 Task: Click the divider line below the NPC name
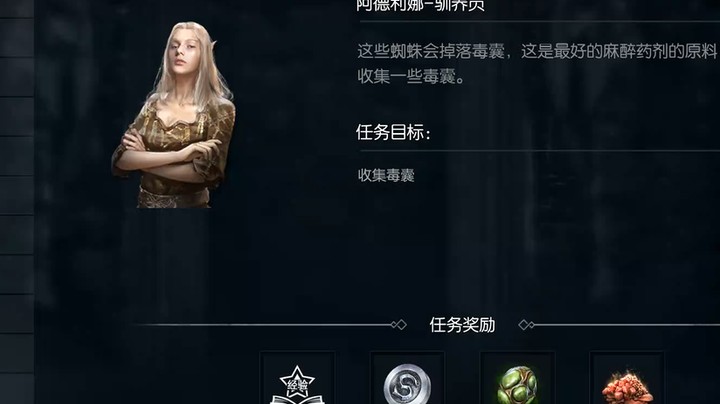pyautogui.click(x=540, y=21)
